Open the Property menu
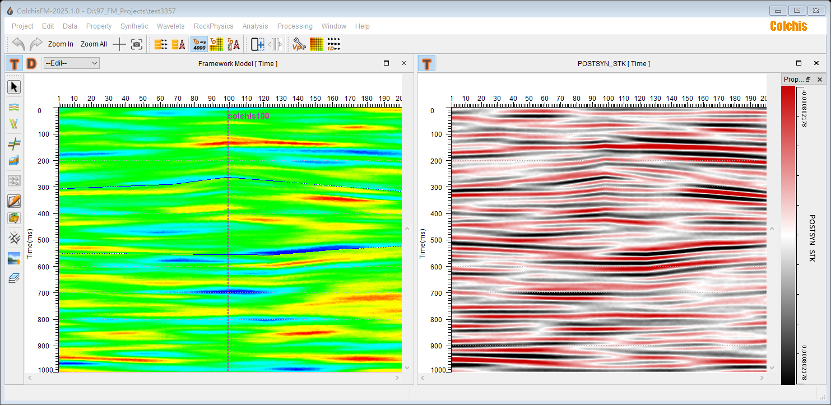This screenshot has width=832, height=406. coord(99,26)
